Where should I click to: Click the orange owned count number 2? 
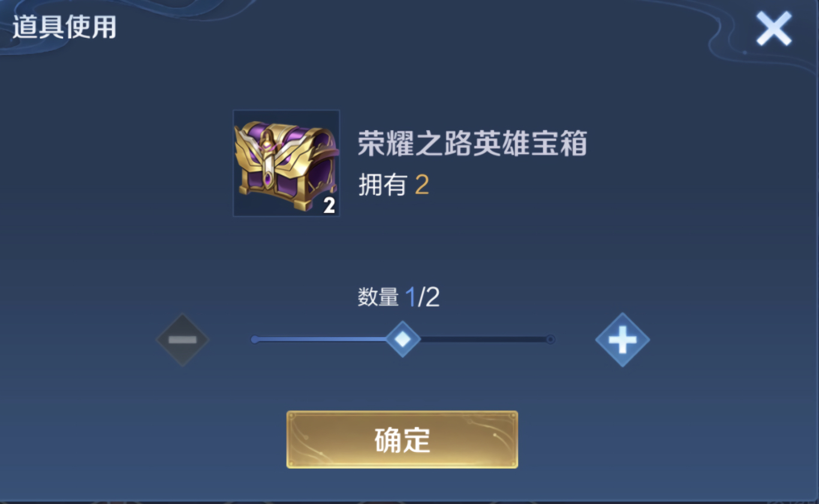(x=422, y=186)
